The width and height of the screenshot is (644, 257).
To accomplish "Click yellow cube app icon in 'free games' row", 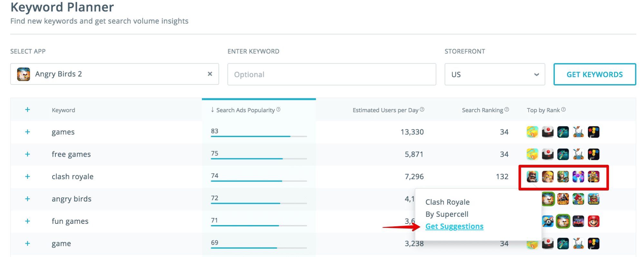I will (532, 154).
